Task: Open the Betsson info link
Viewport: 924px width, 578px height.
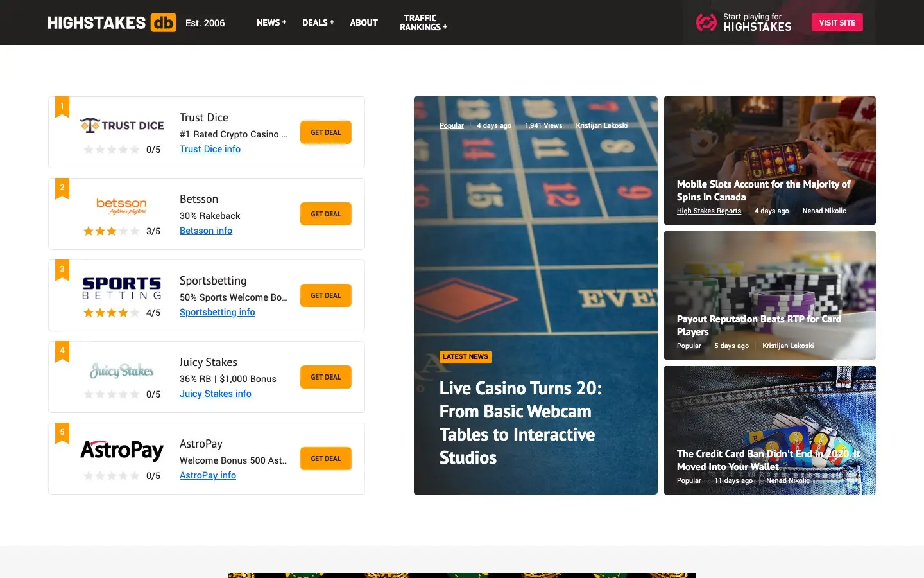Action: [x=206, y=231]
